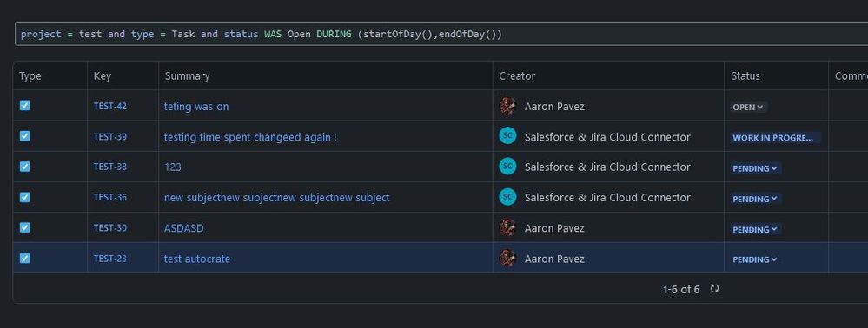868x328 pixels.
Task: Click Aaron Pavez avatar in TEST-30 row
Action: pyautogui.click(x=507, y=227)
